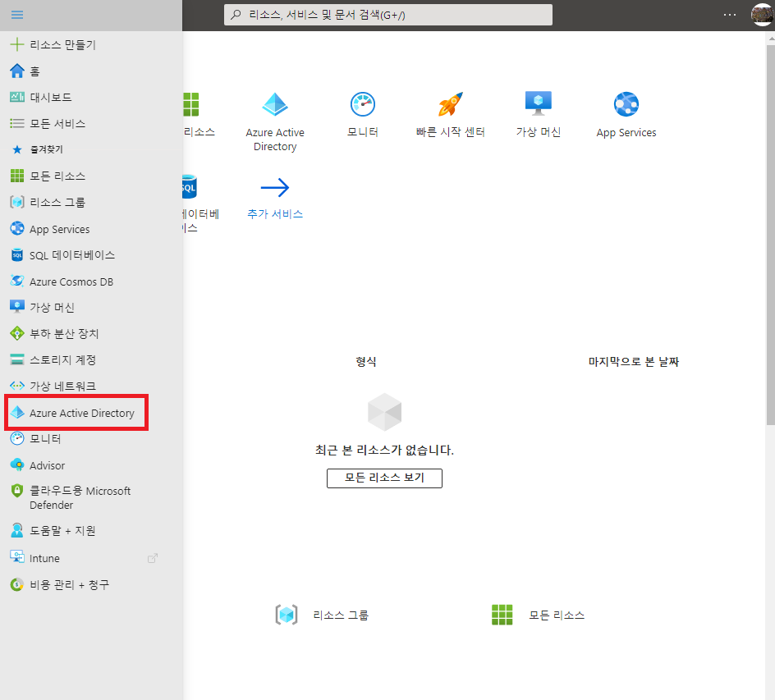Click the Intune external link icon

153,558
